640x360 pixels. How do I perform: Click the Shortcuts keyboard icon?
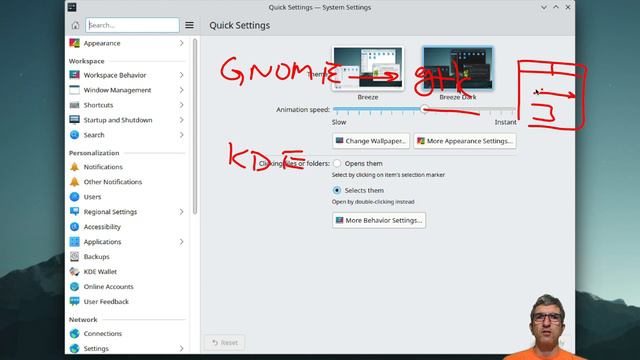click(74, 105)
